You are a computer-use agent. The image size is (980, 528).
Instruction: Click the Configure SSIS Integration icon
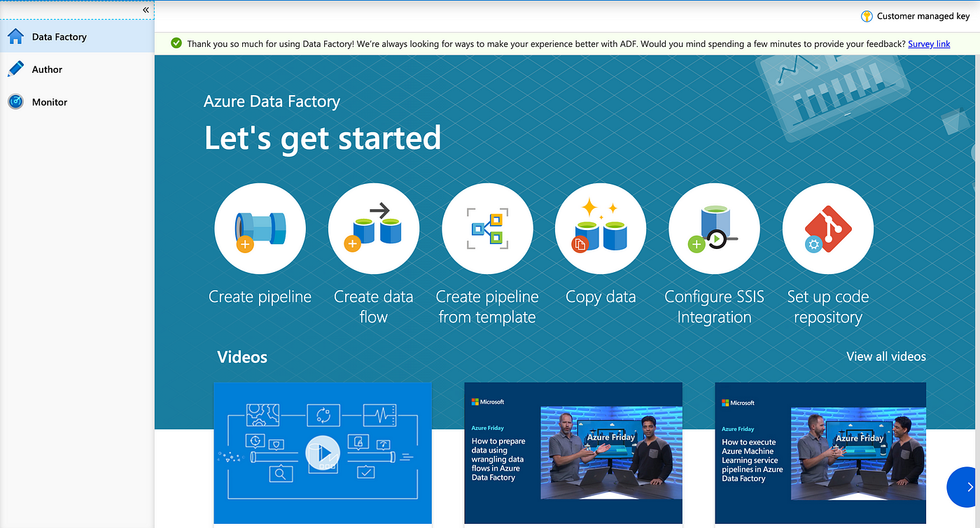pyautogui.click(x=714, y=229)
